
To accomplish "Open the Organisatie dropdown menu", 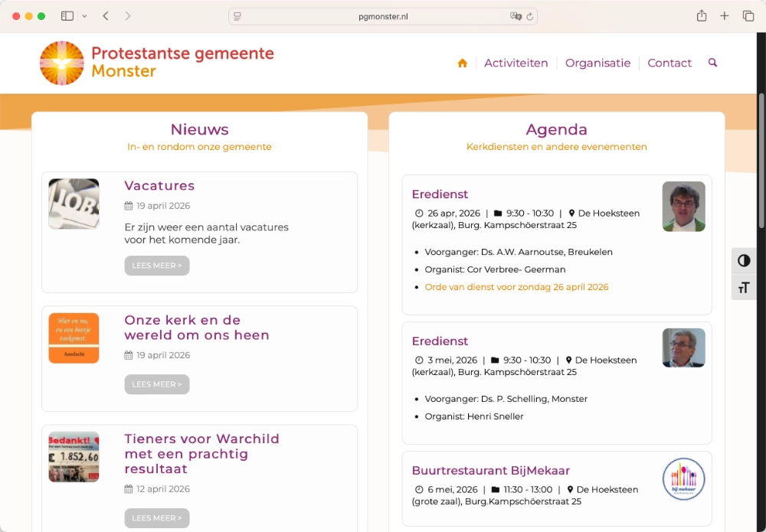I will tap(597, 63).
